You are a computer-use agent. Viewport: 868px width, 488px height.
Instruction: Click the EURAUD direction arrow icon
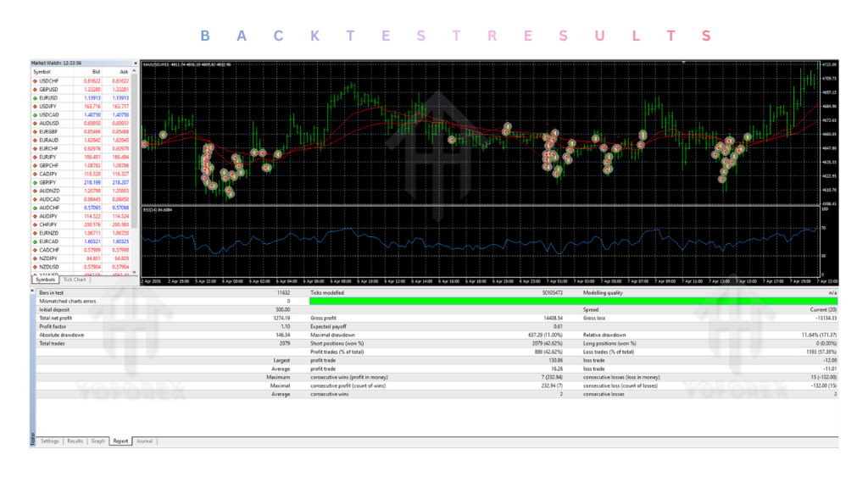pyautogui.click(x=36, y=140)
